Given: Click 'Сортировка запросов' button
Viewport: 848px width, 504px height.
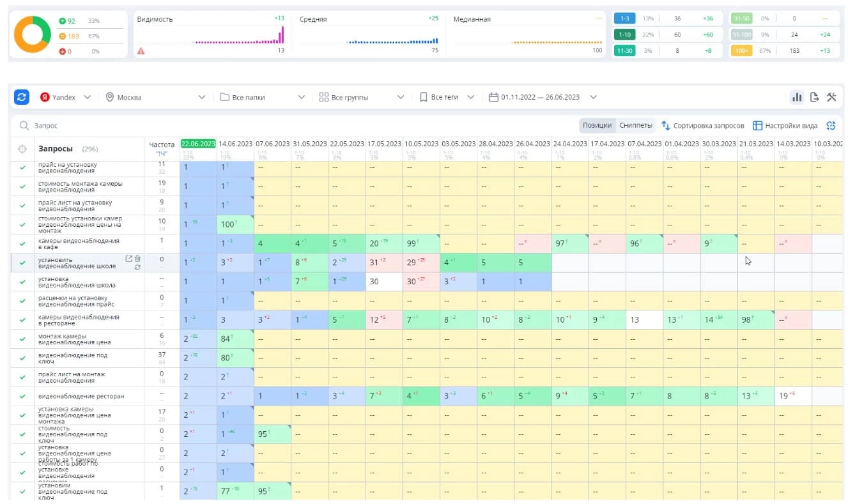Looking at the screenshot, I should [702, 125].
